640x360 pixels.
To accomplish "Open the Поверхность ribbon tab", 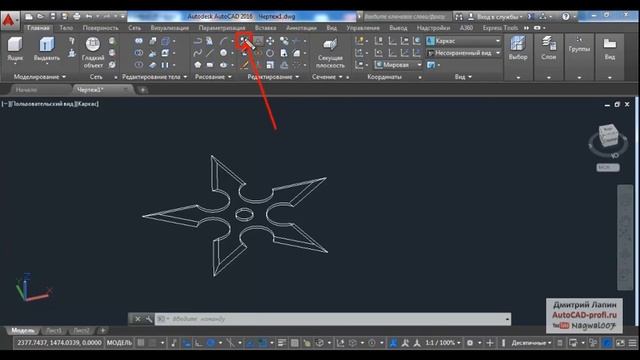I will [100, 28].
